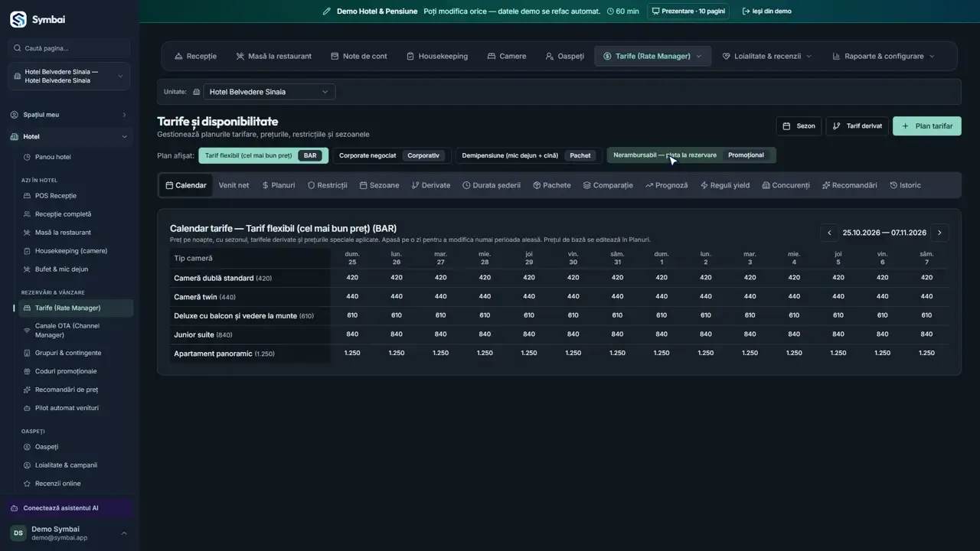Screen dimensions: 980x551
Task: Click the Symbai logo icon
Action: (18, 19)
